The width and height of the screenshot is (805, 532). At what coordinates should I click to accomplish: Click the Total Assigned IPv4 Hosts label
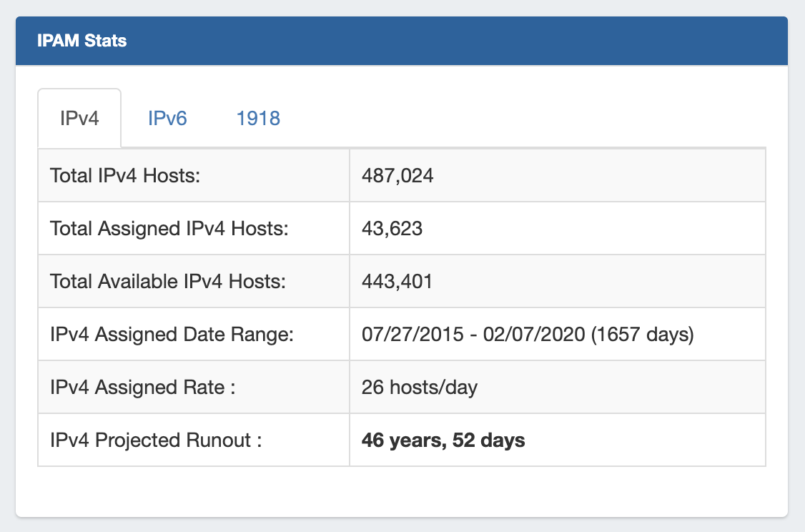pyautogui.click(x=169, y=228)
